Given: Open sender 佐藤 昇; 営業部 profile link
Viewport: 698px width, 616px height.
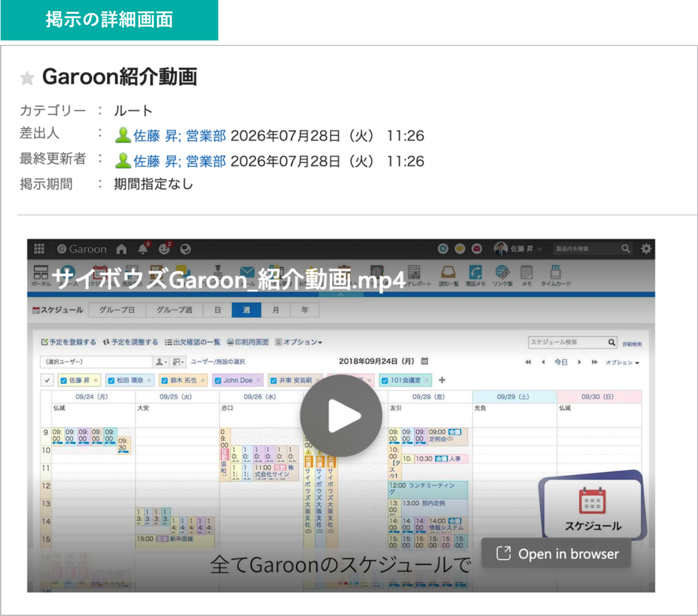Looking at the screenshot, I should coord(179,136).
